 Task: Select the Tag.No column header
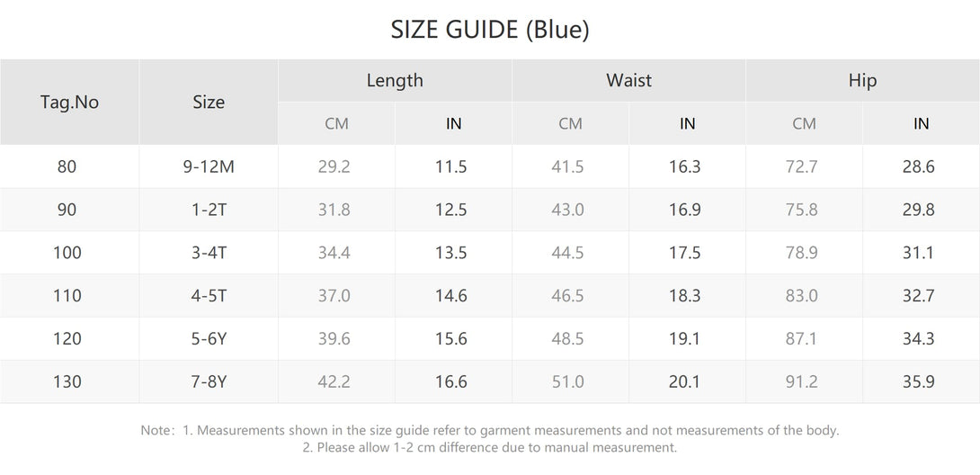click(x=69, y=102)
